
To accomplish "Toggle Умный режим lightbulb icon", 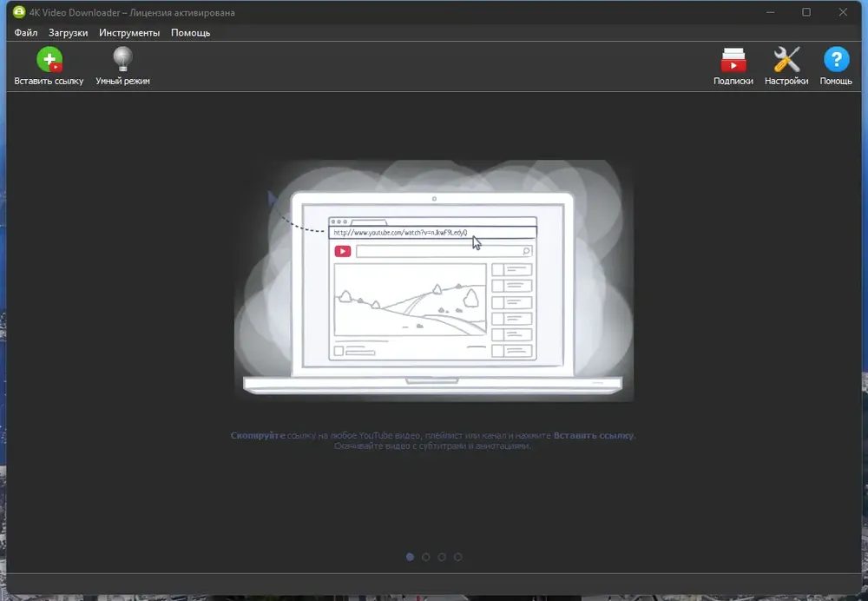I will click(x=122, y=59).
